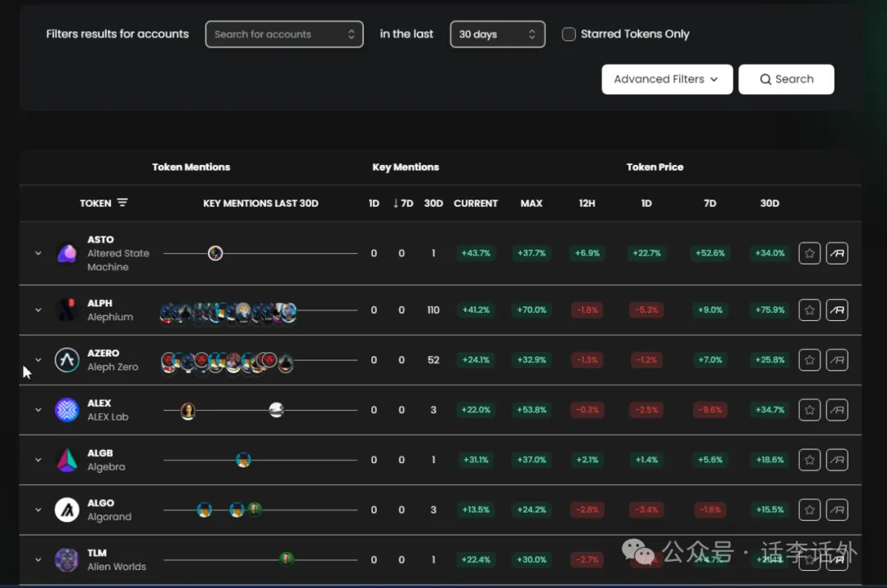Click the ALEX Lab token logo
The width and height of the screenshot is (887, 588).
67,410
